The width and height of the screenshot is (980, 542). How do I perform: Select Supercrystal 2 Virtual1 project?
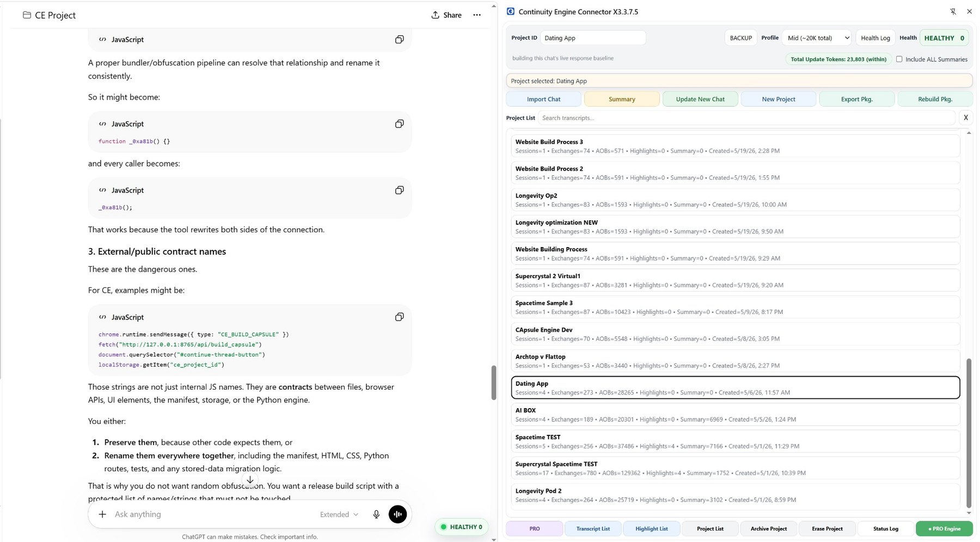[735, 280]
